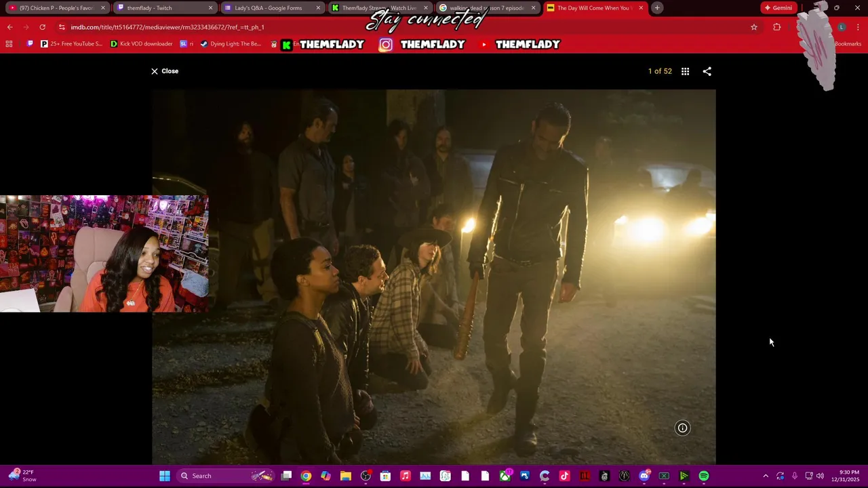
Task: Open Task View on the taskbar
Action: (x=286, y=476)
